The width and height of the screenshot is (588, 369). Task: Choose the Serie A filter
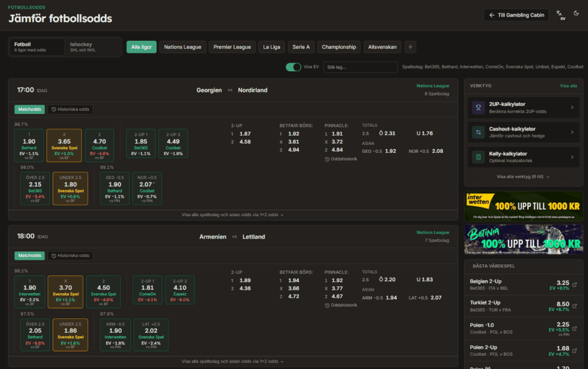[x=301, y=47]
